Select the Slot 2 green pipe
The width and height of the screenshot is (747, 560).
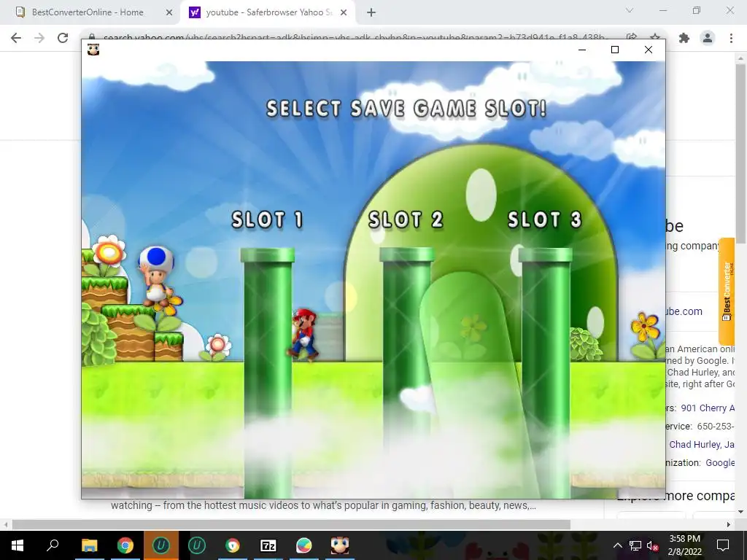[x=406, y=373]
